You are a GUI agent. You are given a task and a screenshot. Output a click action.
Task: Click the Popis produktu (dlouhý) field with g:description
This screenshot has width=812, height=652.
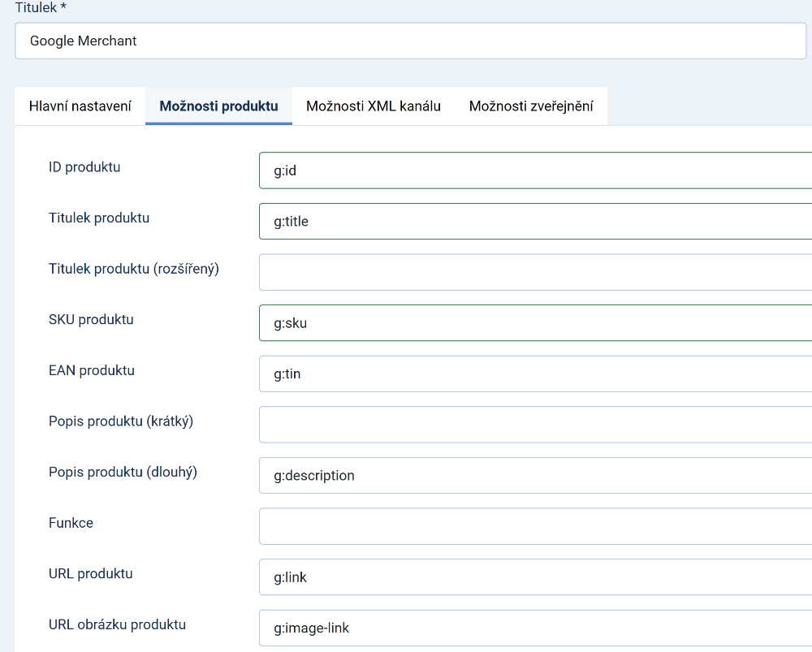click(534, 475)
